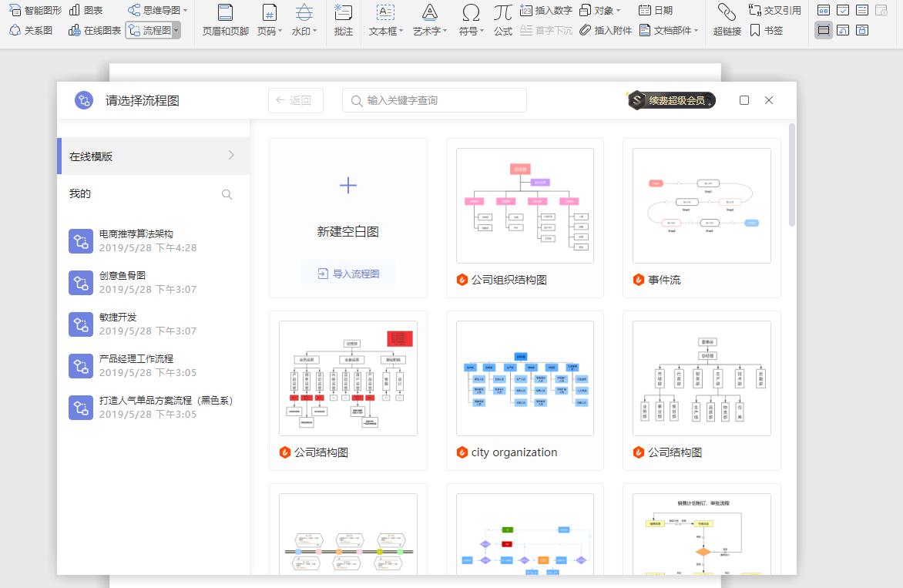
Task: Open the 敏捷开发 flowchart
Action: (152, 324)
